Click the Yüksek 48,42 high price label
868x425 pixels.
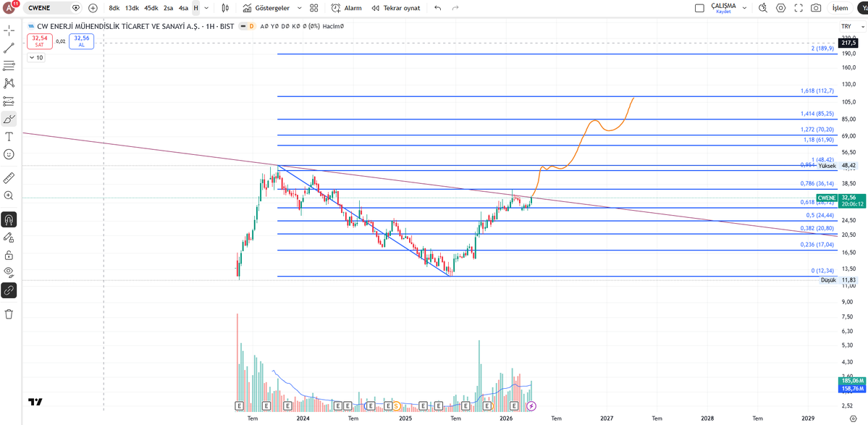click(840, 165)
